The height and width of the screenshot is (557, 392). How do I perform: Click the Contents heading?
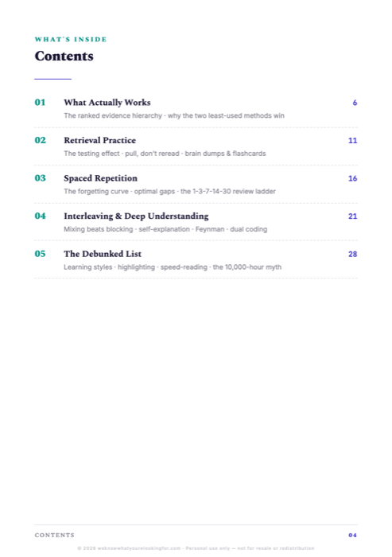click(64, 56)
